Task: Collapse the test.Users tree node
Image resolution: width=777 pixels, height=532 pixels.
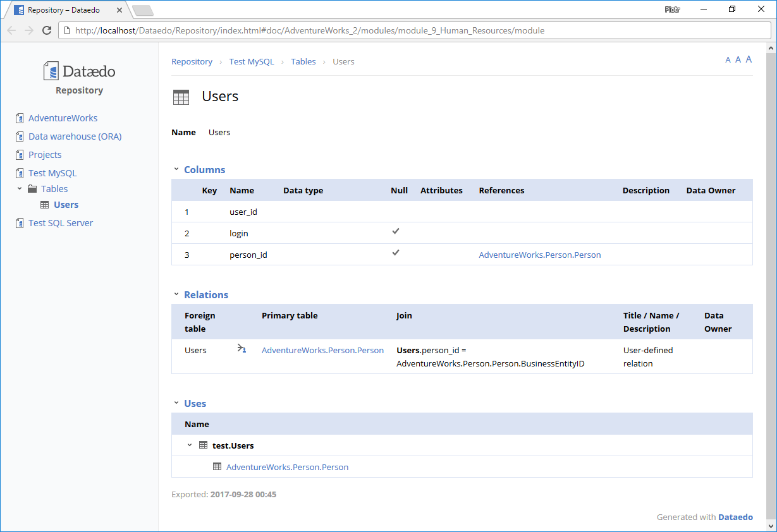Action: tap(190, 445)
